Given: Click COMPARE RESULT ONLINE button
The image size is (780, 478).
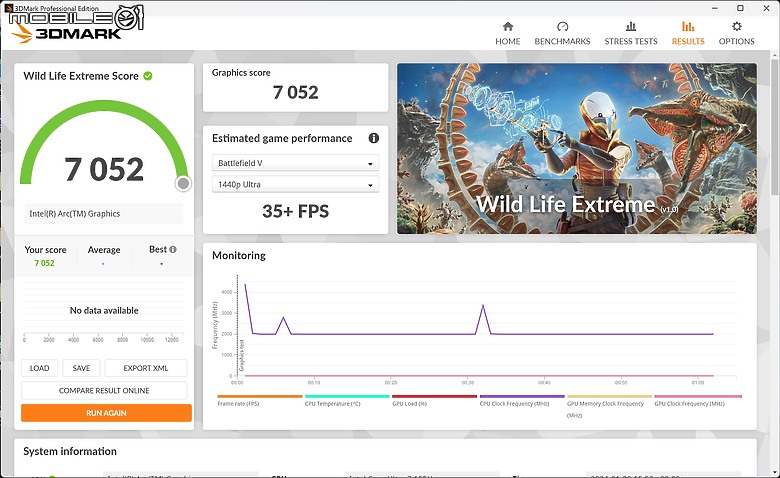Looking at the screenshot, I should 104,390.
